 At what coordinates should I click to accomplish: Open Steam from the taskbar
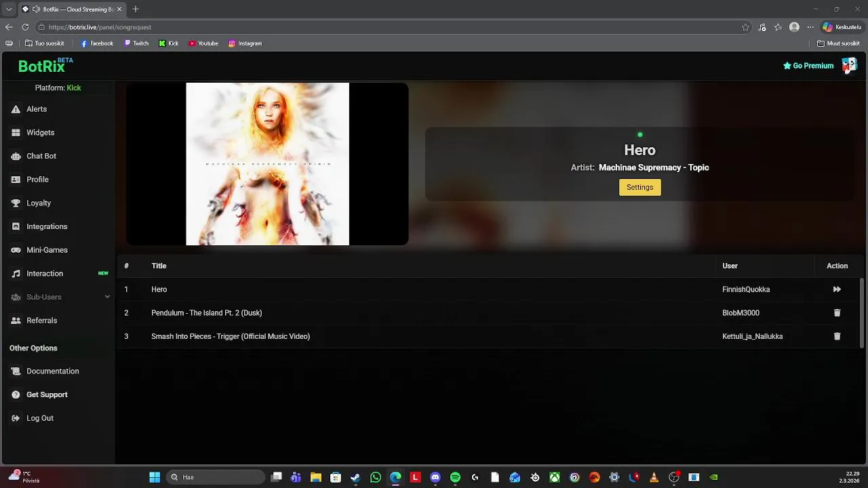[355, 477]
